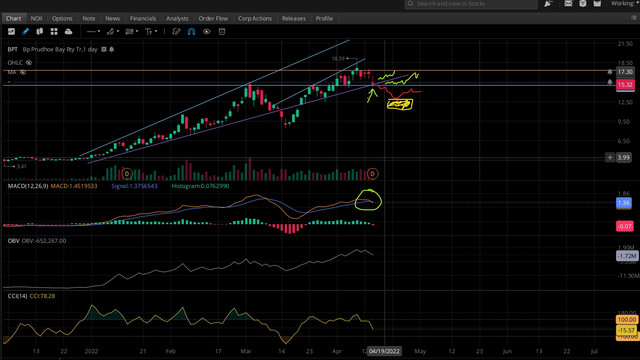Click the orange 100.00 CCI level tag
640x360 pixels.
627,320
